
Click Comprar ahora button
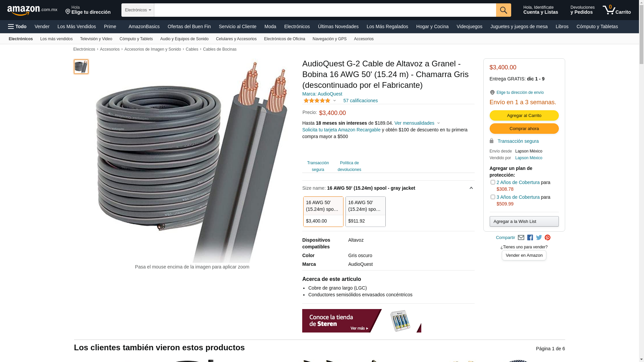pyautogui.click(x=524, y=129)
